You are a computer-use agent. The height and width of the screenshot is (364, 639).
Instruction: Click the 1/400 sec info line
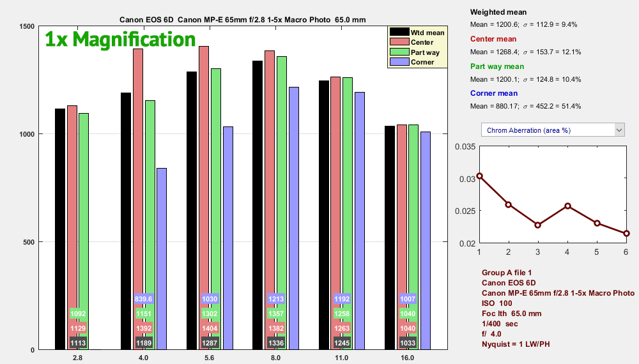[500, 324]
